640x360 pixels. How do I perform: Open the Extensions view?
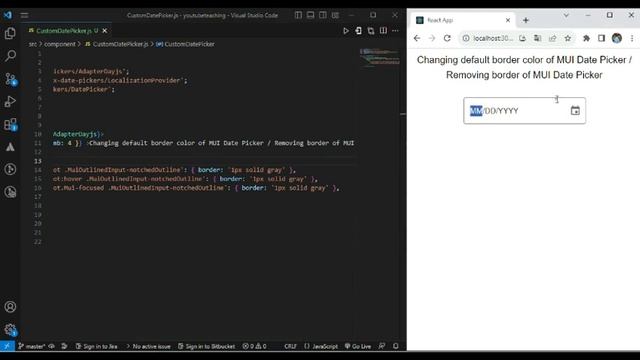(10, 124)
